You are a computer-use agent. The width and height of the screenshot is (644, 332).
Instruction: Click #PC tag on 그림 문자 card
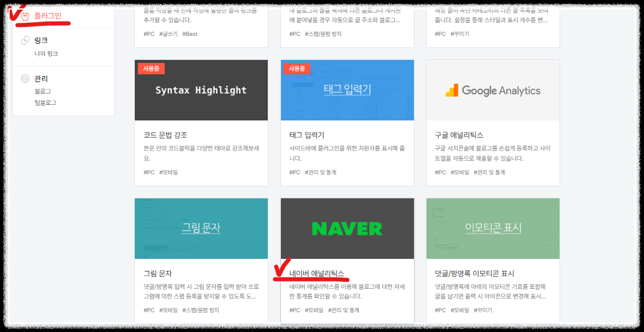pyautogui.click(x=149, y=310)
